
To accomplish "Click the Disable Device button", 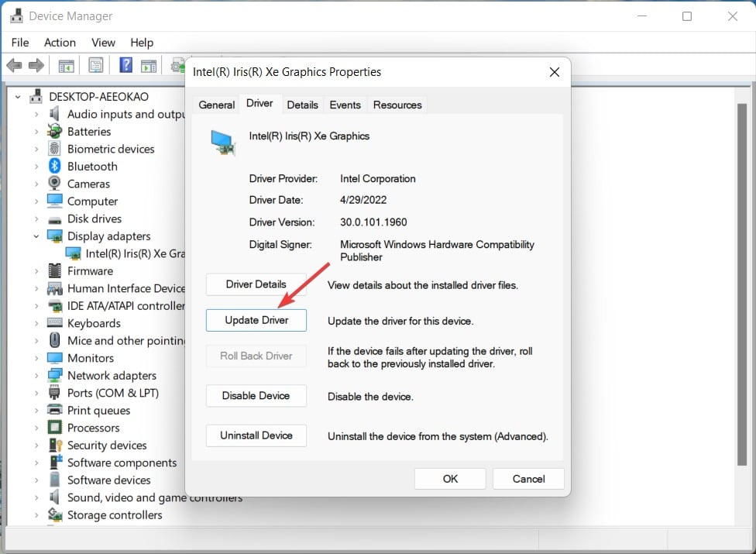I will pos(256,395).
